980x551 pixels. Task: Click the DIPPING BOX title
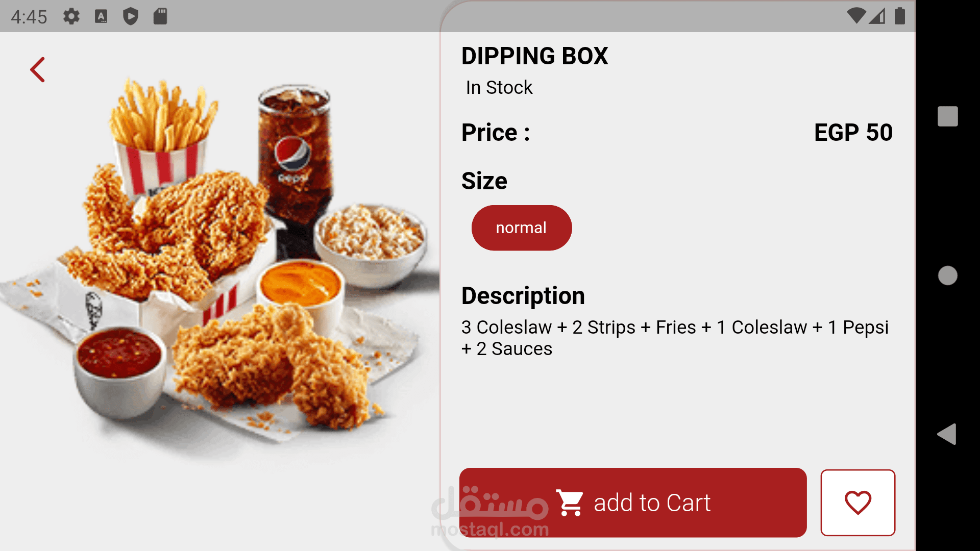click(534, 56)
